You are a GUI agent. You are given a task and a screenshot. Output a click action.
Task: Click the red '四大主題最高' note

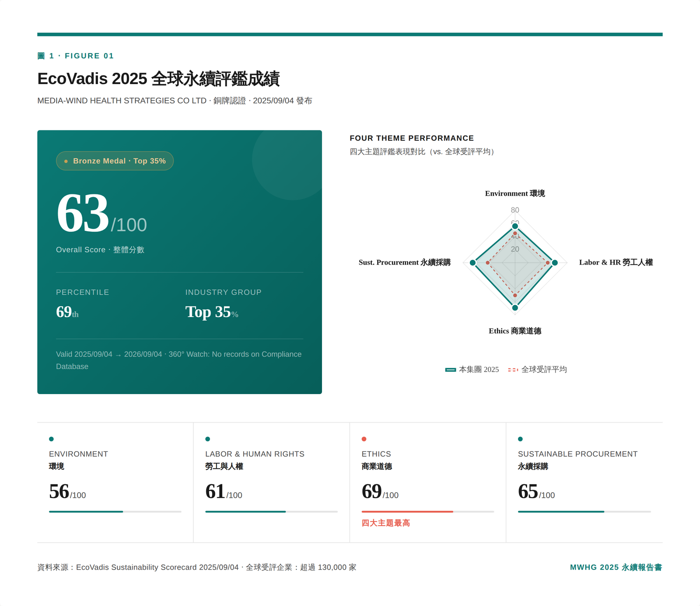click(386, 523)
